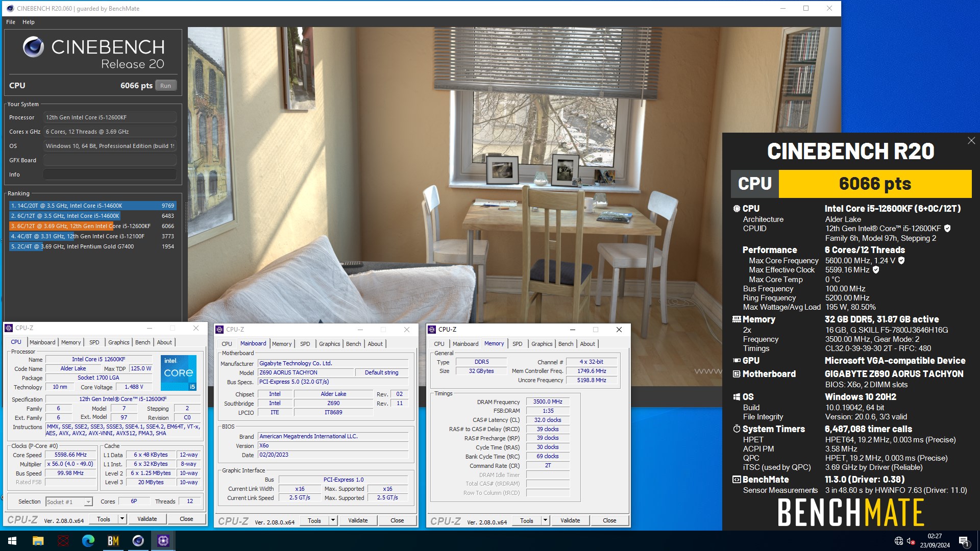Click the Memory icon in BenchMate panel
This screenshot has height=551, width=980.
pos(737,319)
